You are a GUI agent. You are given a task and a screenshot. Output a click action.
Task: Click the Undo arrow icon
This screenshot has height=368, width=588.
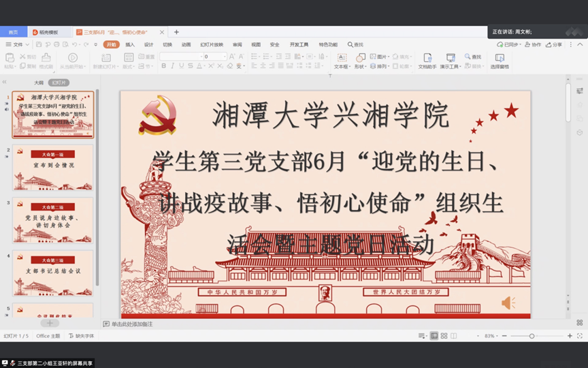tap(75, 44)
